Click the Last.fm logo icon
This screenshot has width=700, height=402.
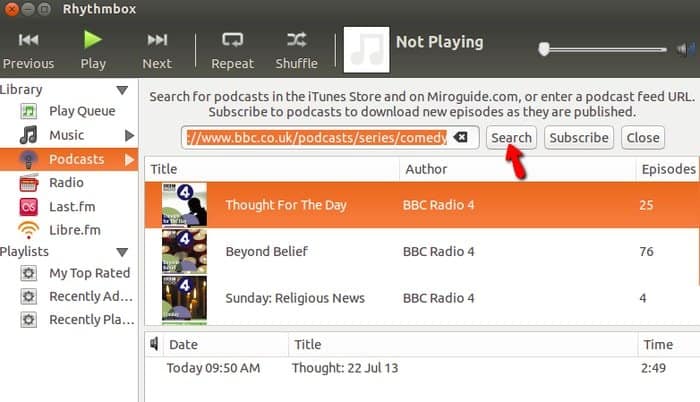(x=29, y=206)
